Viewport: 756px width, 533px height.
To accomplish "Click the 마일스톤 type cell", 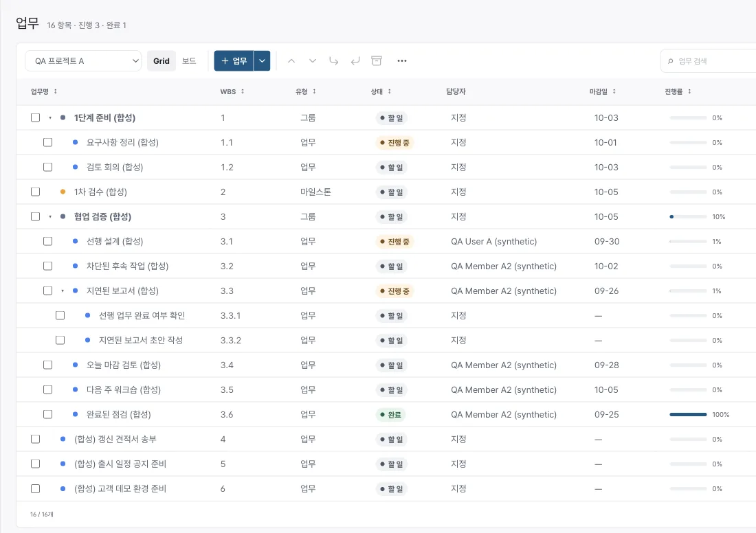I will pos(316,192).
